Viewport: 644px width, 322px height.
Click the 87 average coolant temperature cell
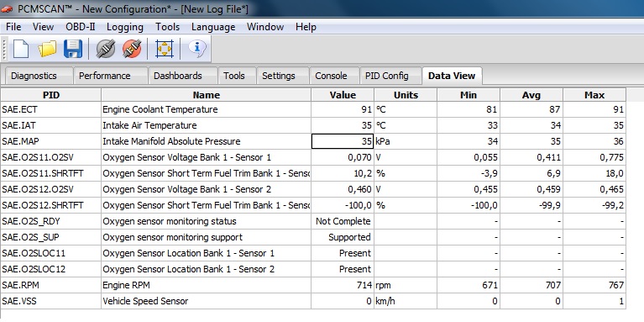point(531,109)
